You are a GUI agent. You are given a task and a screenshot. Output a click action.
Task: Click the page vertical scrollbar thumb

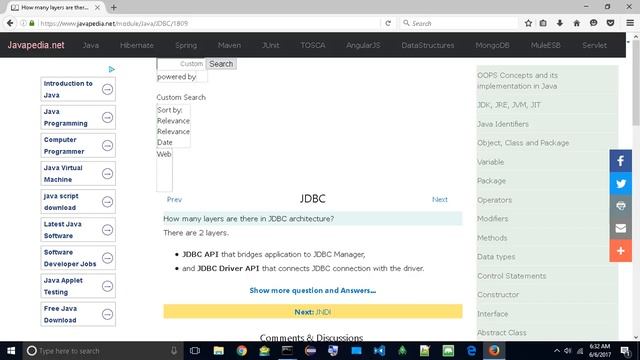point(636,83)
